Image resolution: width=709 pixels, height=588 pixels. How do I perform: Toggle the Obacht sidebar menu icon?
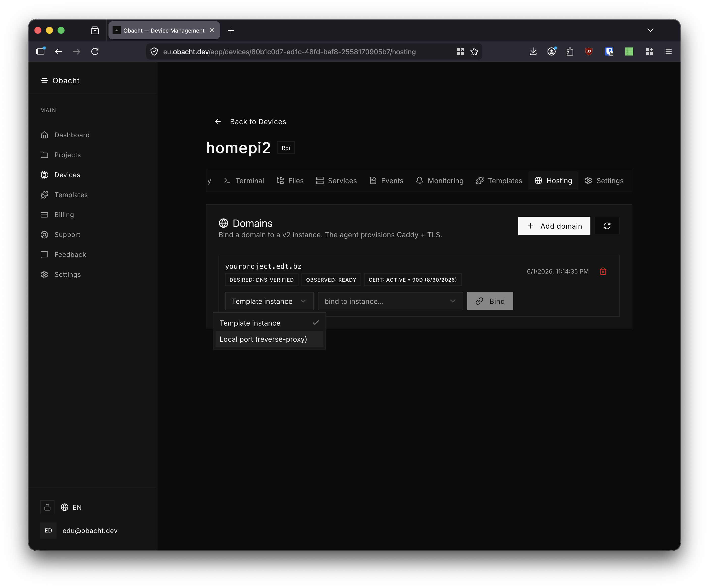[x=44, y=81]
